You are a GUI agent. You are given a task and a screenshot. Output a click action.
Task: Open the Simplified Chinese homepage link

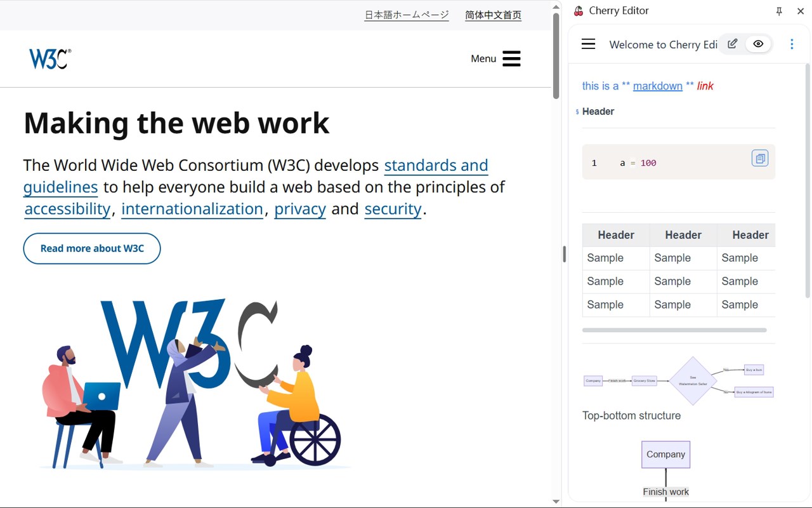(x=493, y=15)
